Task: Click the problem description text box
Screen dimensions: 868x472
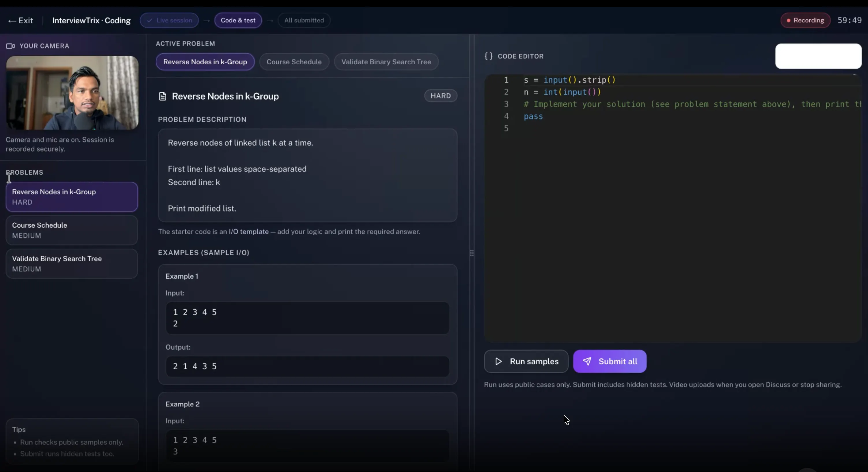Action: point(307,175)
